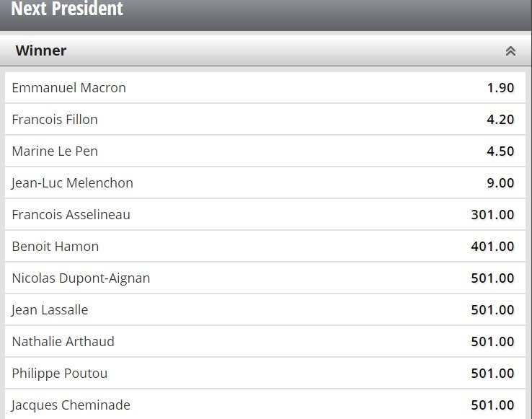Viewport: 532px width, 419px height.
Task: Select Emmanuel Macron odds 1.90
Action: (500, 88)
